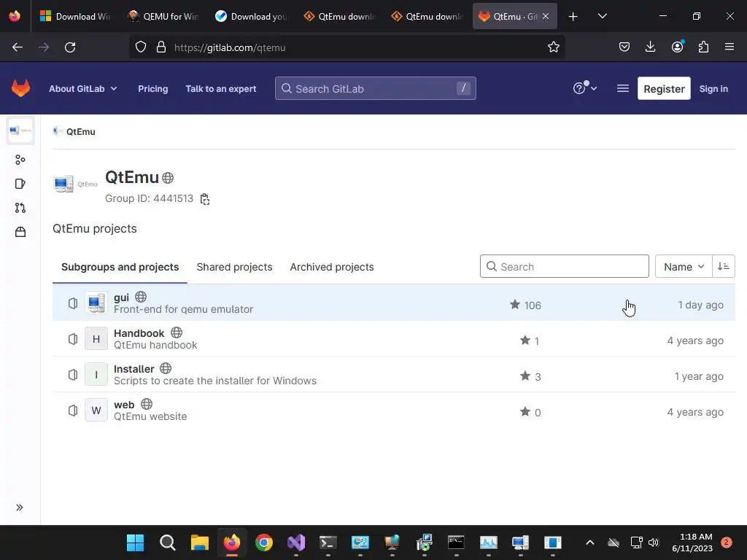Open Visual Studio from the taskbar
The height and width of the screenshot is (560, 747).
296,542
